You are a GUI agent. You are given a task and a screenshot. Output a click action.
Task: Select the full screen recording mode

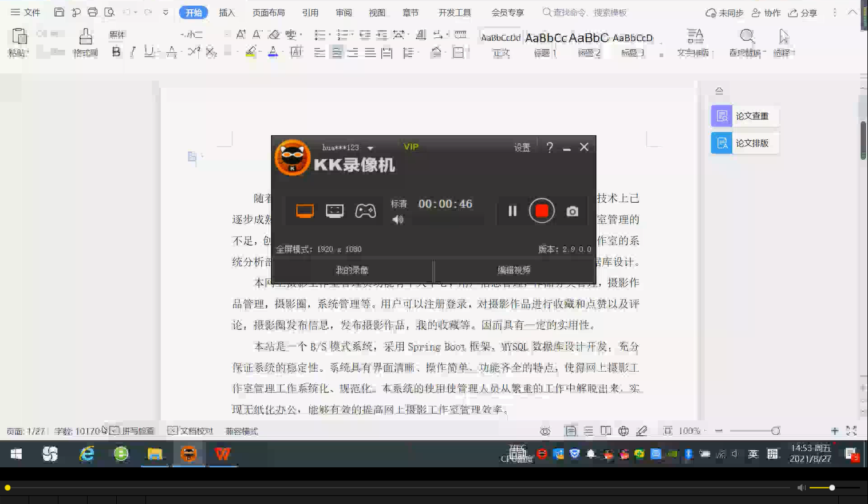(304, 211)
